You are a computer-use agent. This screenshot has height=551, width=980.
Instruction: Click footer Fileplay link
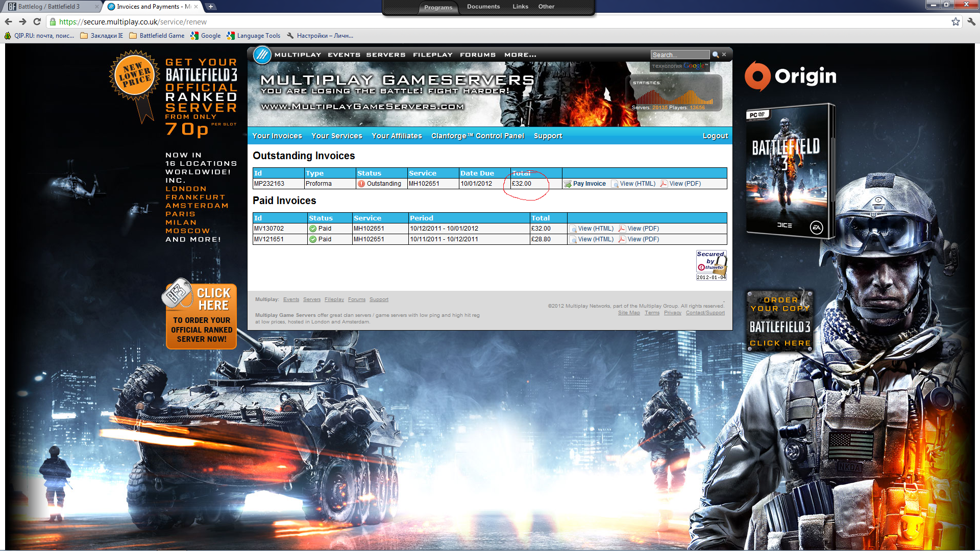(x=334, y=299)
